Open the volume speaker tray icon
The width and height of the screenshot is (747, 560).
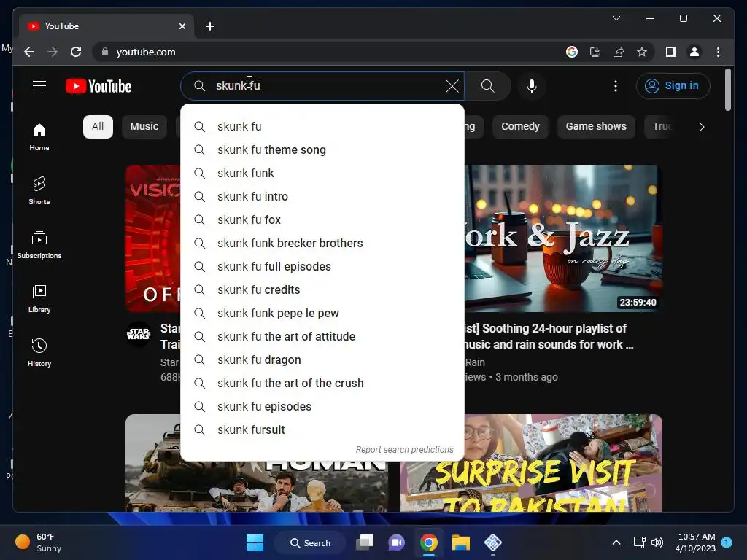pos(657,542)
